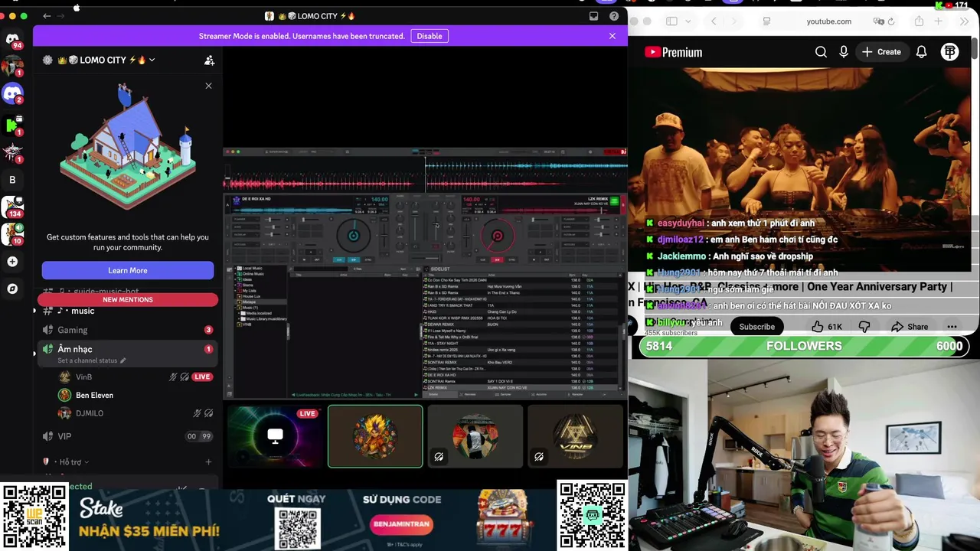Open YouTube video more actions menu
The width and height of the screenshot is (980, 551).
click(x=952, y=327)
